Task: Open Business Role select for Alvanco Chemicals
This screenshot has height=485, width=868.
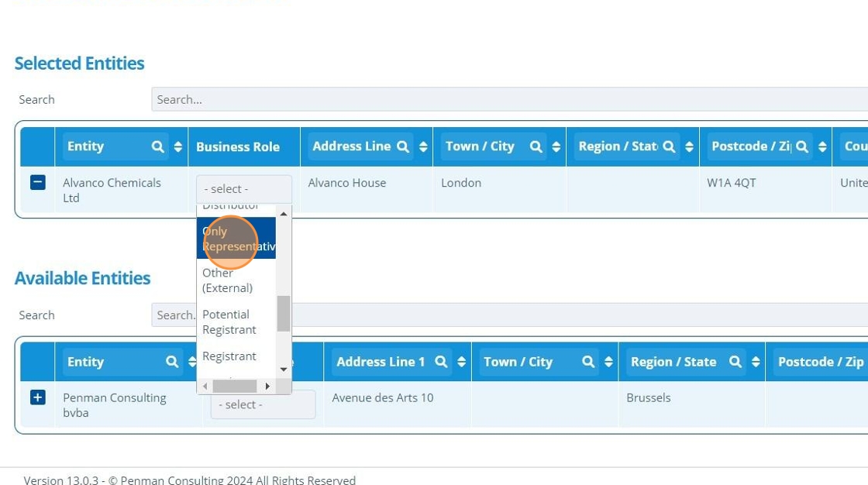Action: 243,189
